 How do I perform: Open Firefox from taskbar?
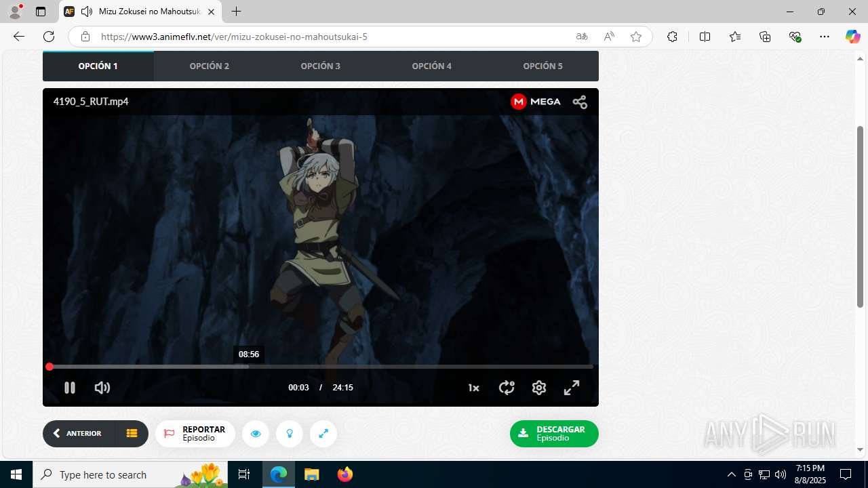coord(344,474)
